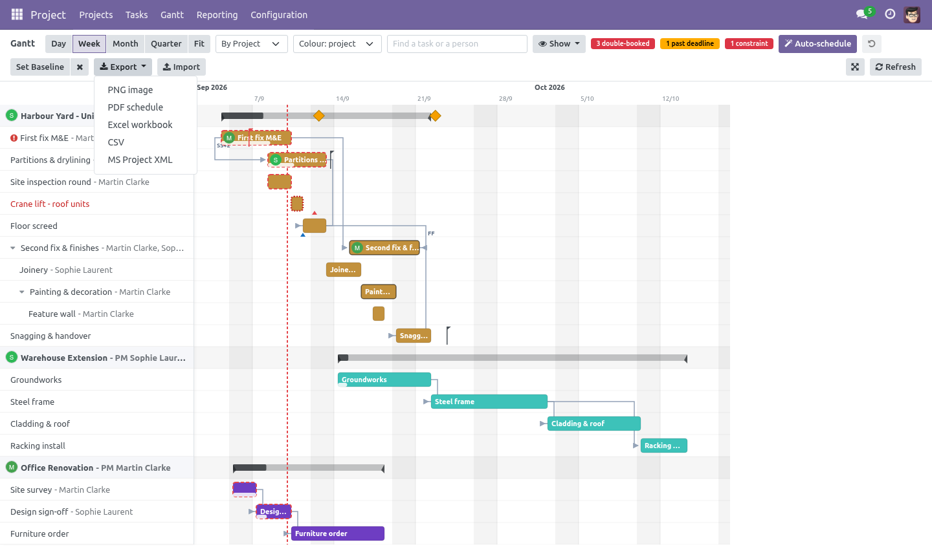Switch to Day view
Screen dimensions: 932x560
[59, 44]
